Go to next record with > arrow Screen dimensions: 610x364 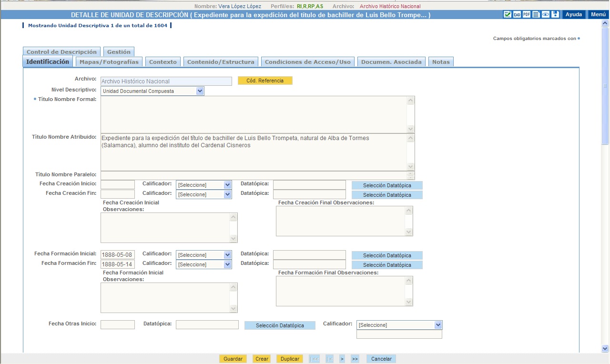click(342, 359)
